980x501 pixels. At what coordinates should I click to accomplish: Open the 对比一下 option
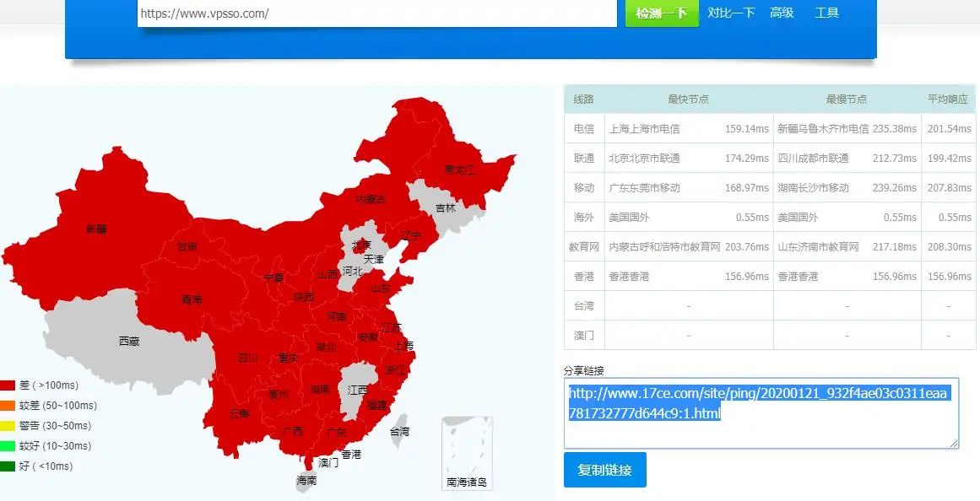pyautogui.click(x=731, y=13)
